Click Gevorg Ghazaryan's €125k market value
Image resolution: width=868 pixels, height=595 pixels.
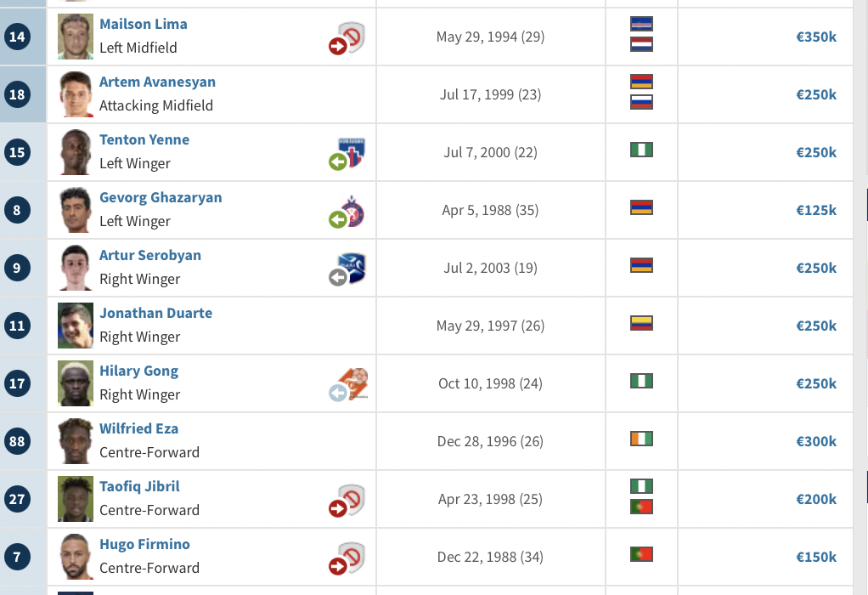coord(815,211)
